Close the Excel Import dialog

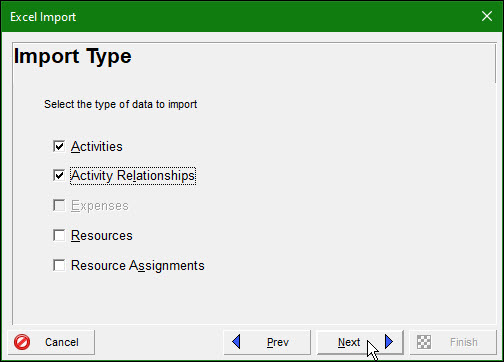[x=487, y=16]
